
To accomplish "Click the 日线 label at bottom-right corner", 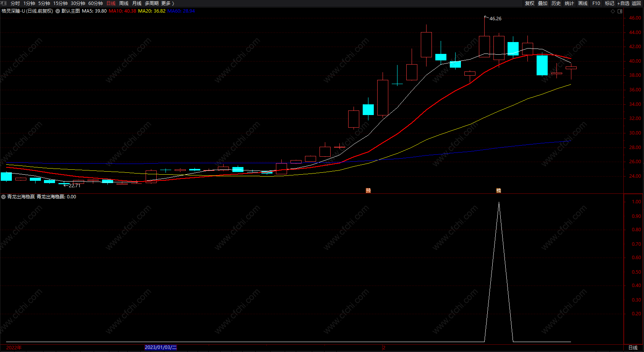I will 633,347.
